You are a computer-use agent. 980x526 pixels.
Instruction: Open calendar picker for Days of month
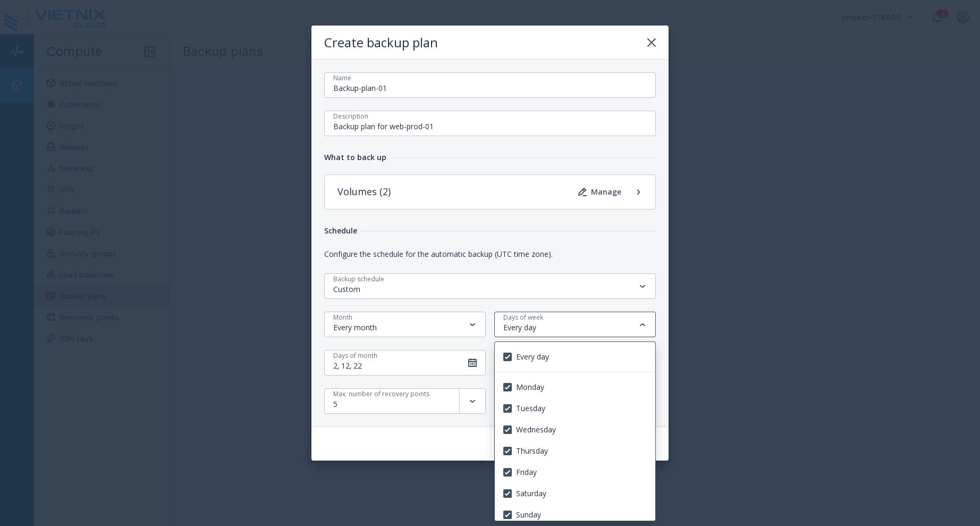472,363
